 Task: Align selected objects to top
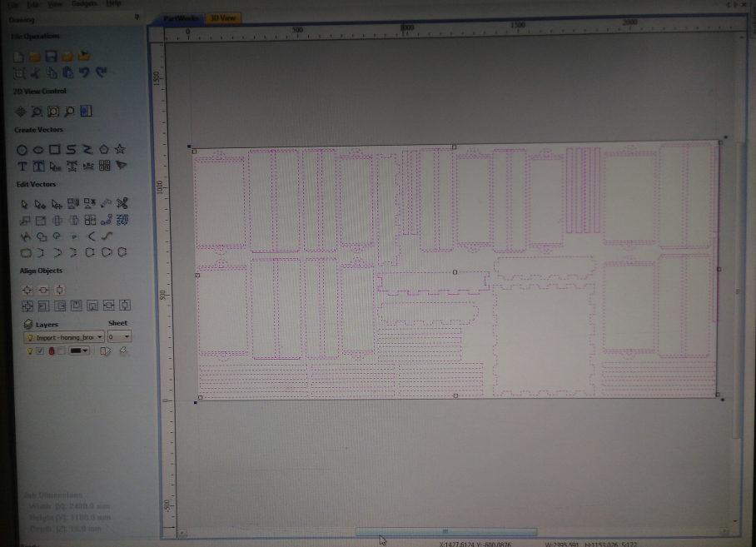point(76,306)
